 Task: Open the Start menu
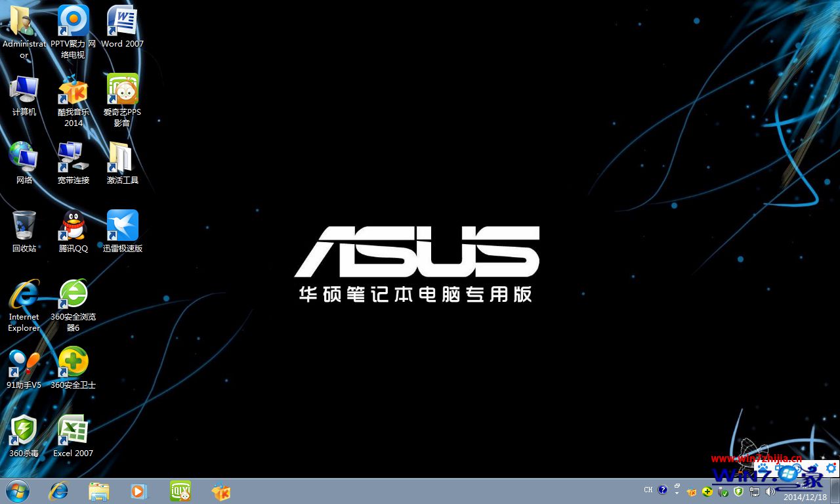[16, 490]
